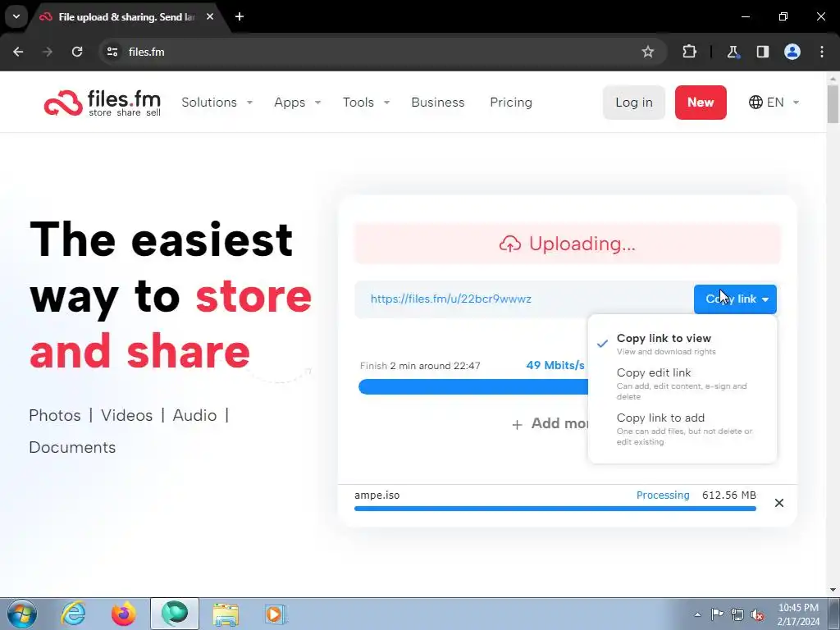
Task: Click the taskbar clock showing 10:45 PM
Action: point(798,614)
